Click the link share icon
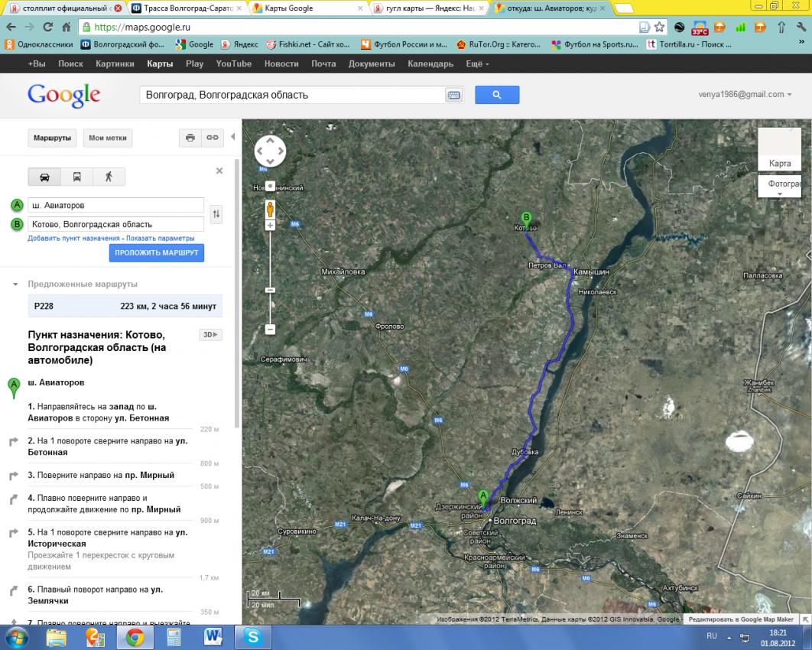The height and width of the screenshot is (650, 812). [213, 138]
